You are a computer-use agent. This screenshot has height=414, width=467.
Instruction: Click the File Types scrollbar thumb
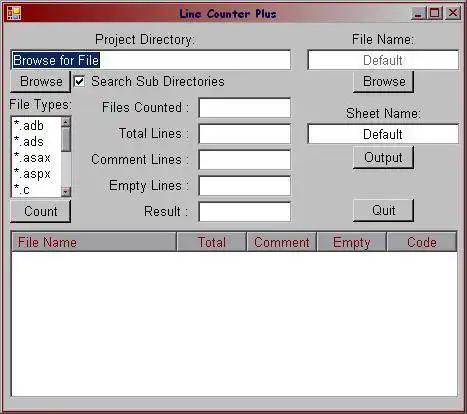click(66, 139)
